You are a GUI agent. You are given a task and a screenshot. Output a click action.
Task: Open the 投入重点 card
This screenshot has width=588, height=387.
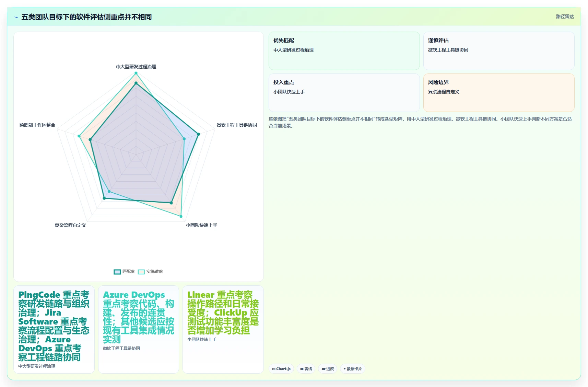(344, 93)
